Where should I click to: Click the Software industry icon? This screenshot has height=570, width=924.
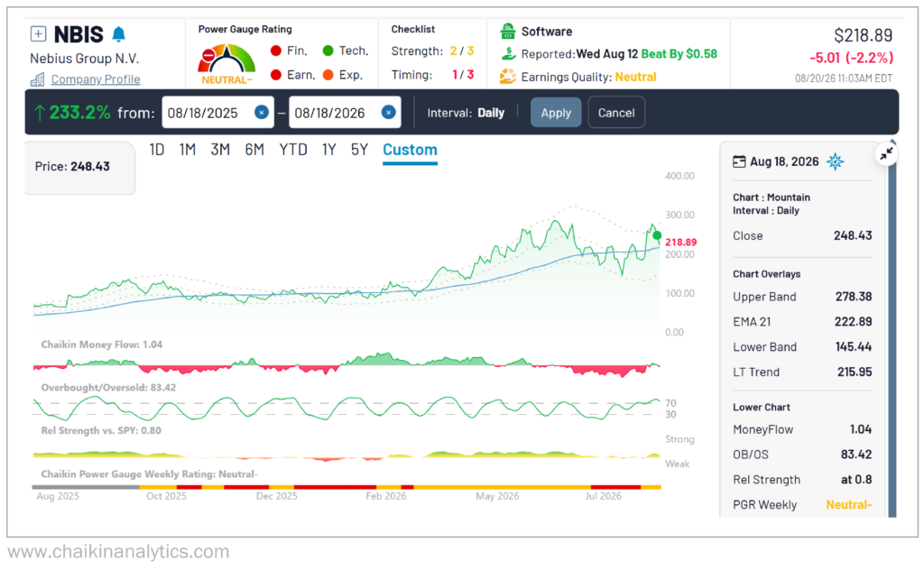click(507, 31)
